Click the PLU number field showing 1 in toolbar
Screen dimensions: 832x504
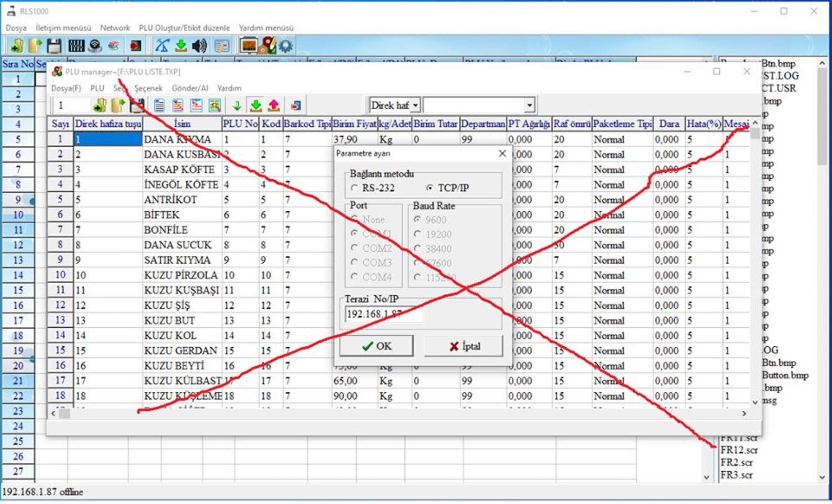coord(72,106)
